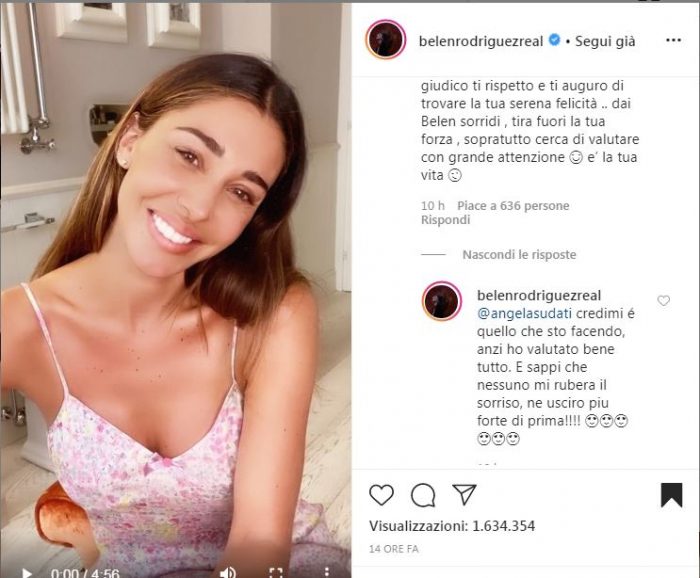Open the profile picture in the header
The height and width of the screenshot is (578, 700).
click(386, 40)
